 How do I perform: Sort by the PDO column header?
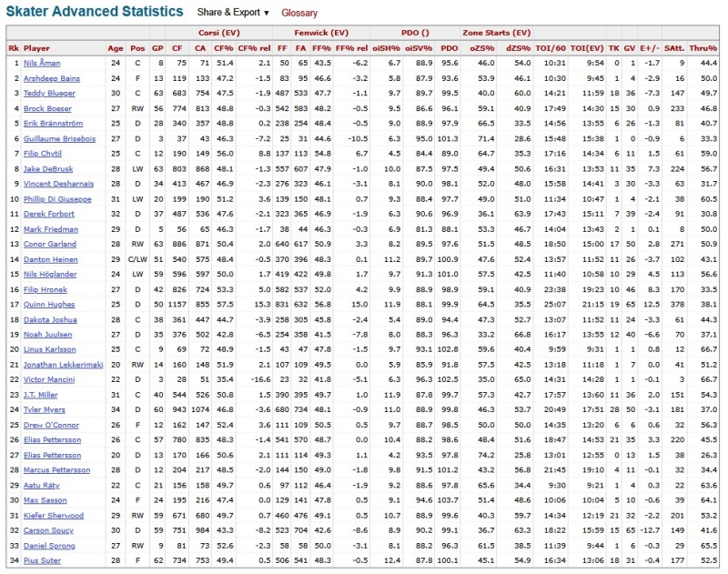click(x=449, y=47)
